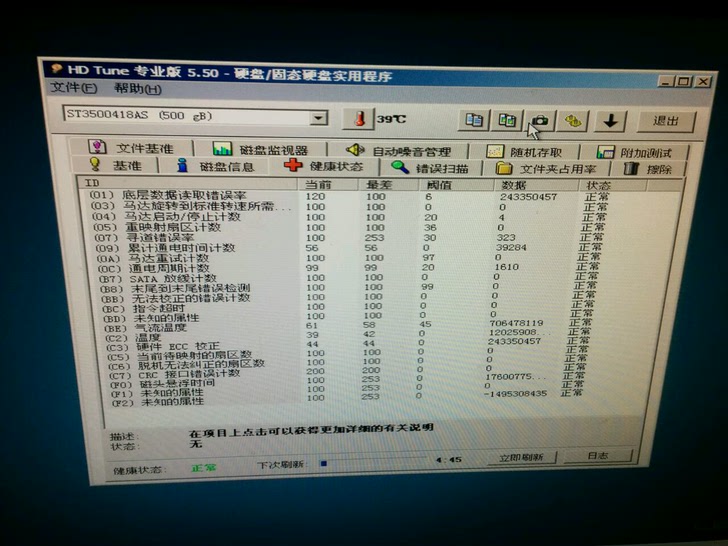The width and height of the screenshot is (728, 546).
Task: Click the HD Tune title bar app icon
Action: click(x=57, y=69)
